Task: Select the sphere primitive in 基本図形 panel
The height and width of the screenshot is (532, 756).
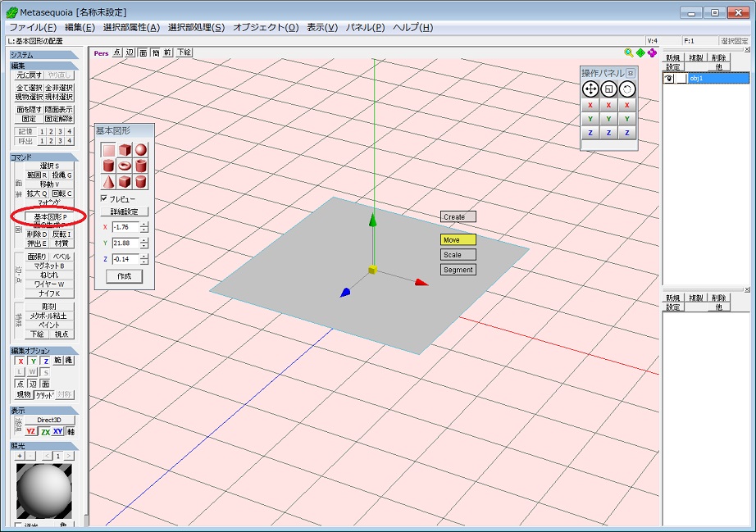Action: click(x=139, y=149)
